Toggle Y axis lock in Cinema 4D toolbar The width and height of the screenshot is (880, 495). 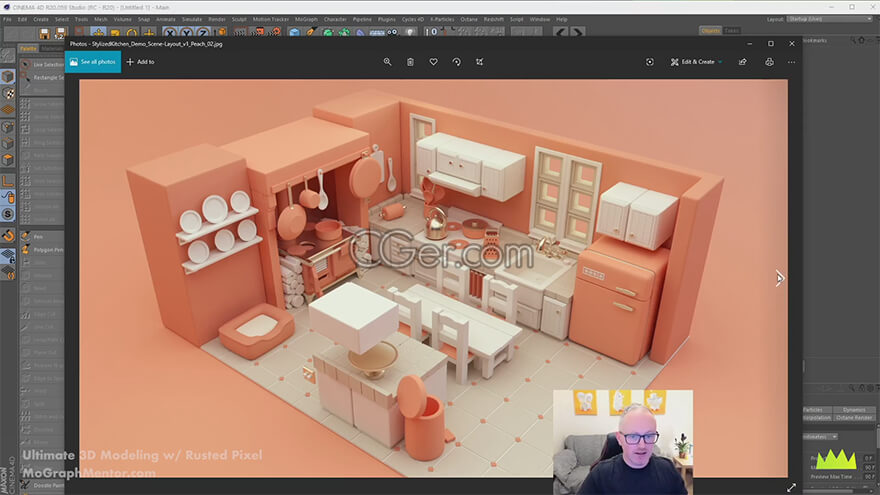coord(186,33)
